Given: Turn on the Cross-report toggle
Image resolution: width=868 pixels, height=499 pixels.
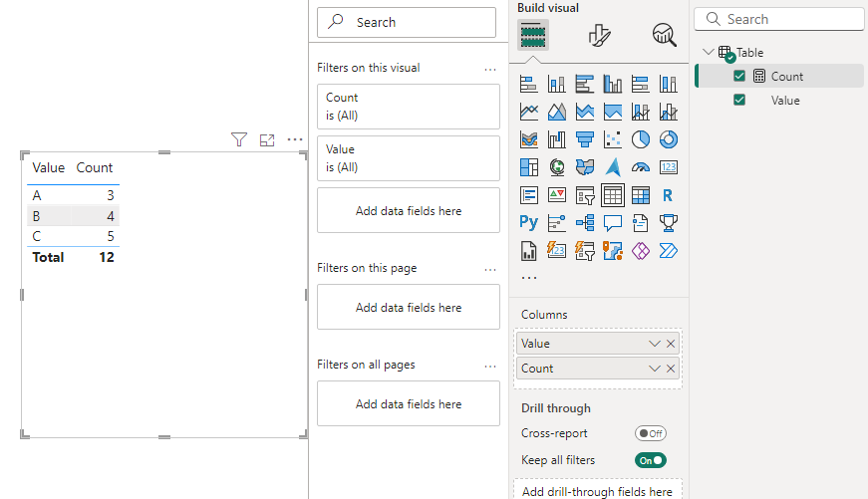Looking at the screenshot, I should click(651, 433).
